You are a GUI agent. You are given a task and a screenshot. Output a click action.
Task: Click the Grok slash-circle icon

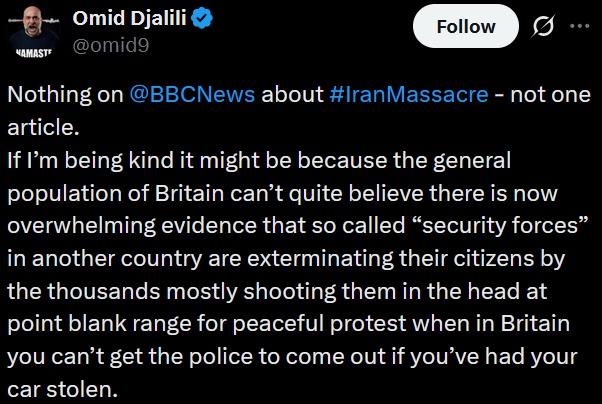click(x=545, y=27)
